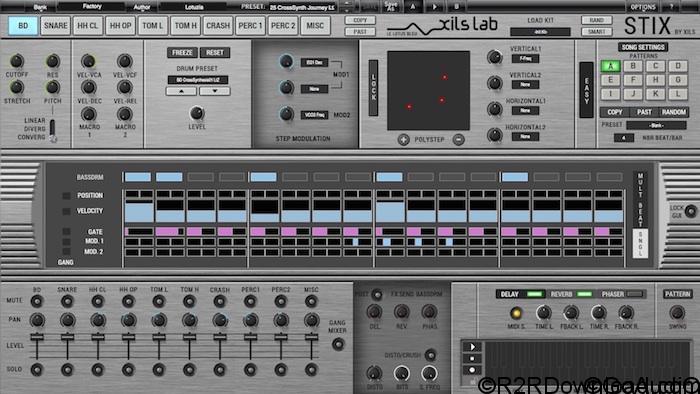Image resolution: width=700 pixels, height=394 pixels.
Task: Solo the SNARE channel
Action: [x=67, y=369]
